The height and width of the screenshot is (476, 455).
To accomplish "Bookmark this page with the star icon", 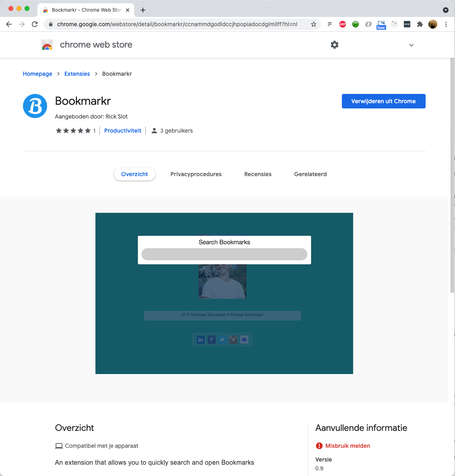I will [x=314, y=24].
